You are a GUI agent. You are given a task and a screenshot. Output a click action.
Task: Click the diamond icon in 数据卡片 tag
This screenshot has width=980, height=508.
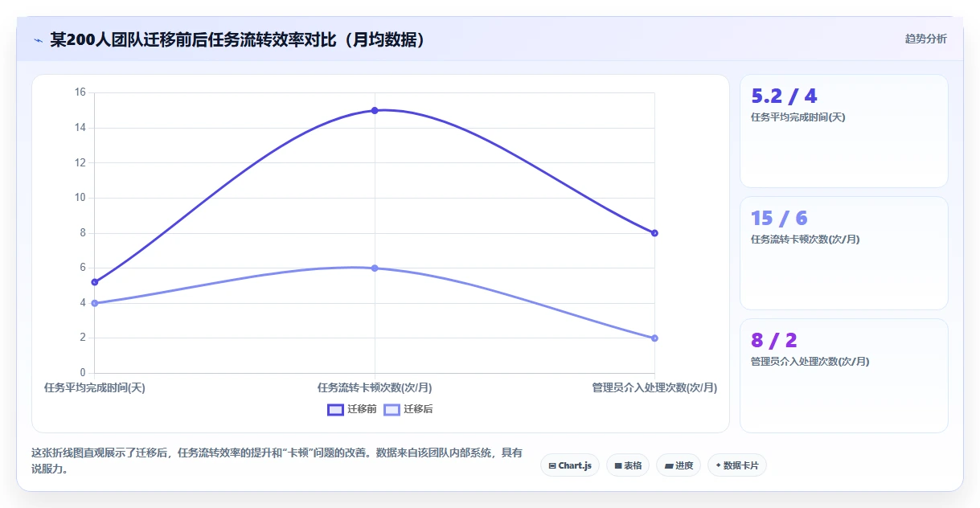click(x=718, y=465)
